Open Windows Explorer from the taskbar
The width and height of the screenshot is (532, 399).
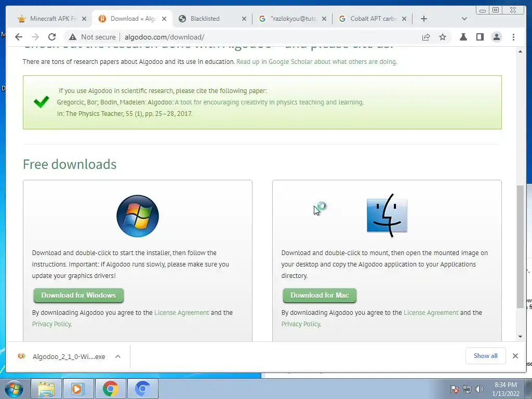coord(46,389)
